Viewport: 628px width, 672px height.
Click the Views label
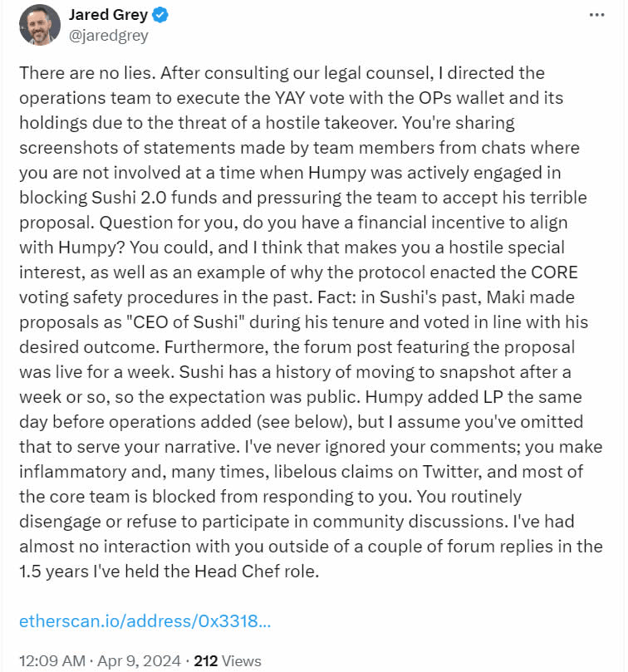coord(242,661)
